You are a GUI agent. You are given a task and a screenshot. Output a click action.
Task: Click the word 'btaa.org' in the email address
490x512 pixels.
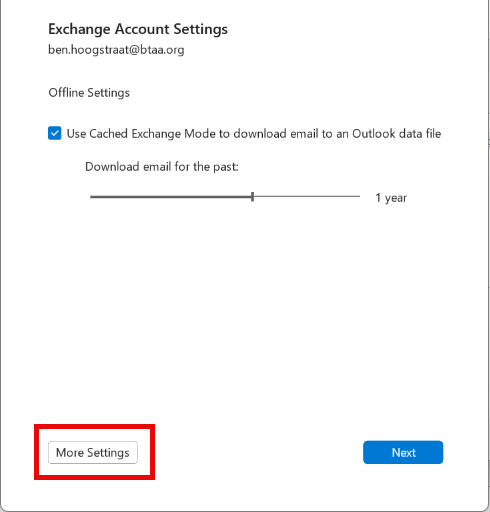click(162, 50)
